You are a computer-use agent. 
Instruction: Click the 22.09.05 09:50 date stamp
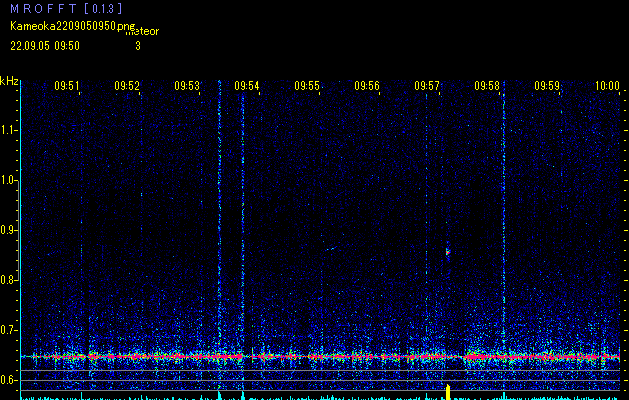click(45, 46)
